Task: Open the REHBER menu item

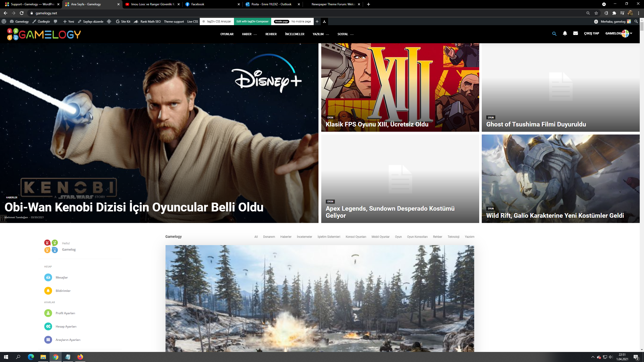Action: pyautogui.click(x=271, y=34)
